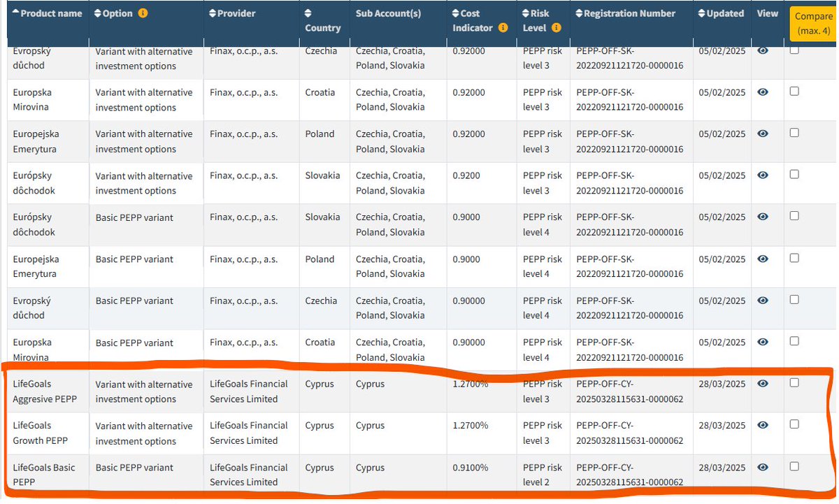The width and height of the screenshot is (839, 504).
Task: Click Europska Mirovina name in Basic PEPP variant row
Action: [x=32, y=350]
